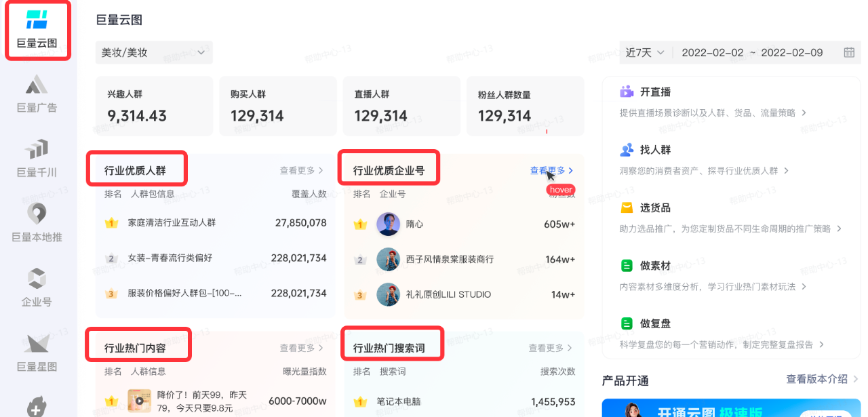Click the 14w+ fan count
868x417 pixels.
coord(563,295)
